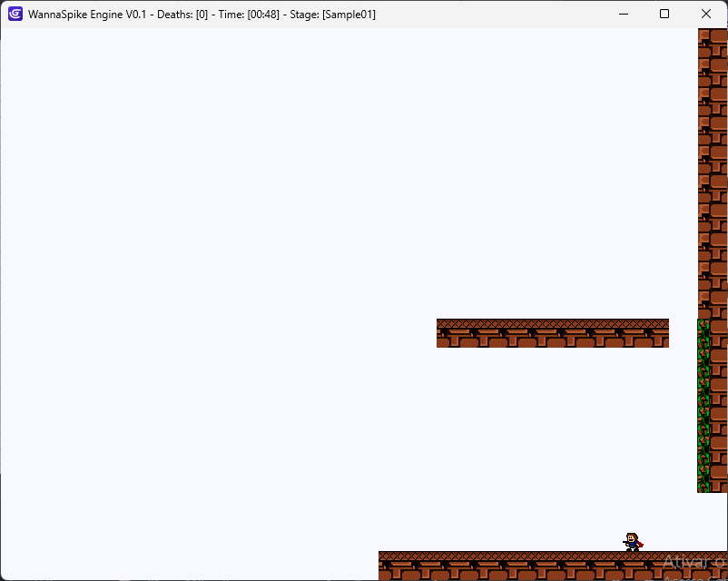
Task: Click the tall brick wall above the vine
Action: pos(713,173)
